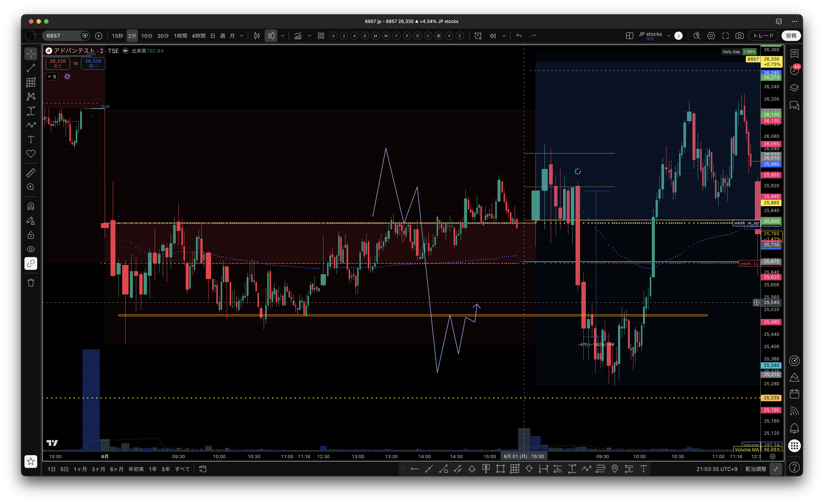Image resolution: width=824 pixels, height=504 pixels.
Task: Select the Text annotation tool
Action: 31,139
